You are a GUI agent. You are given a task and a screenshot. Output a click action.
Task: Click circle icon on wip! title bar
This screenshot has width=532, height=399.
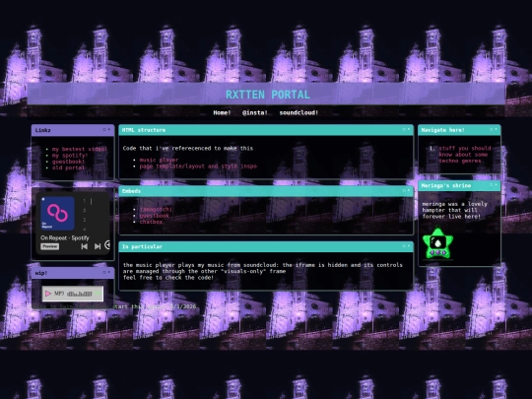(104, 272)
